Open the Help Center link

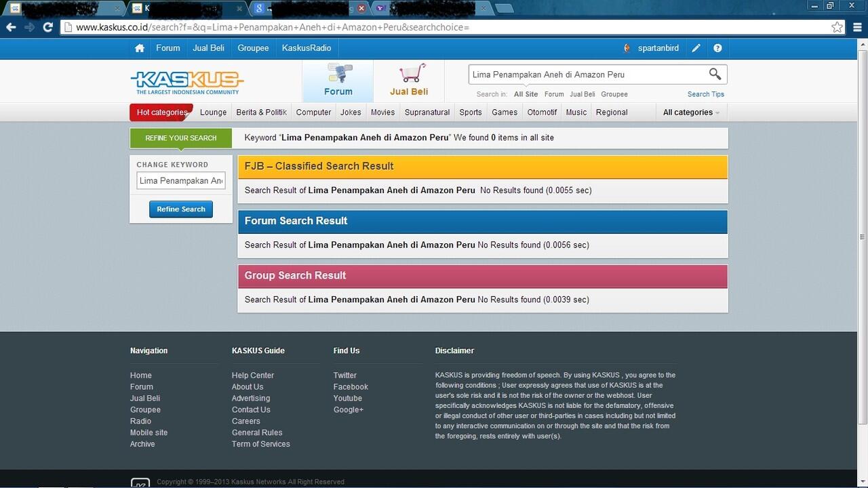click(253, 375)
